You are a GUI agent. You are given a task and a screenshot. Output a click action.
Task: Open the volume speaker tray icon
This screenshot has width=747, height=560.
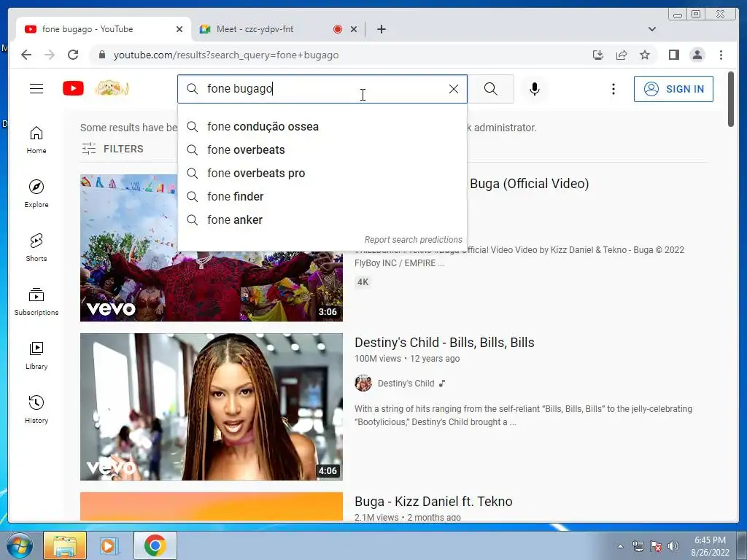673,546
